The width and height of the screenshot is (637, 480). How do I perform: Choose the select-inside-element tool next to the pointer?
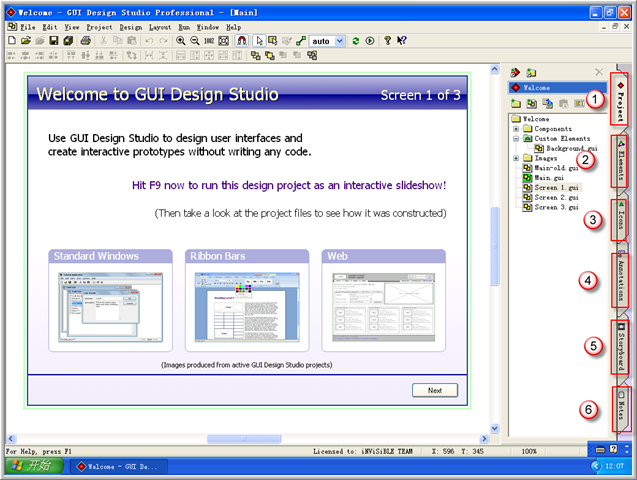[273, 41]
